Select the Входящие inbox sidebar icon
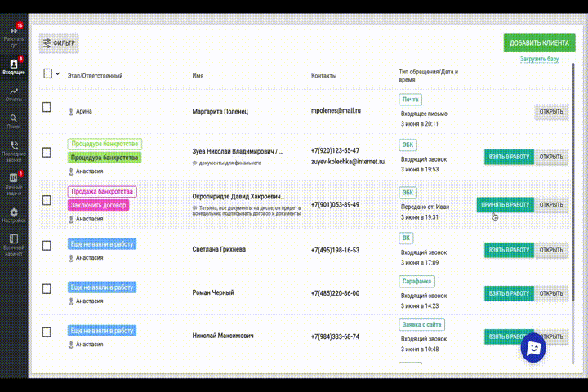This screenshot has width=588, height=392. coord(14,66)
